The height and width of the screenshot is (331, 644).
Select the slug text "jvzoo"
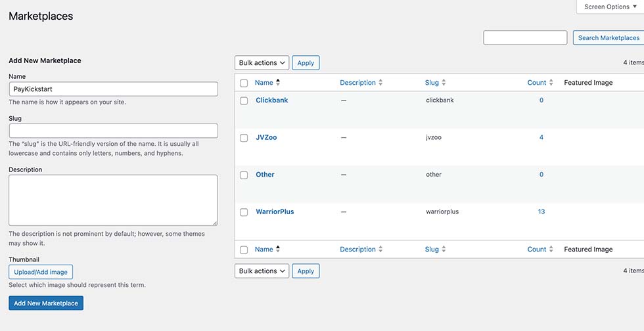pos(434,137)
